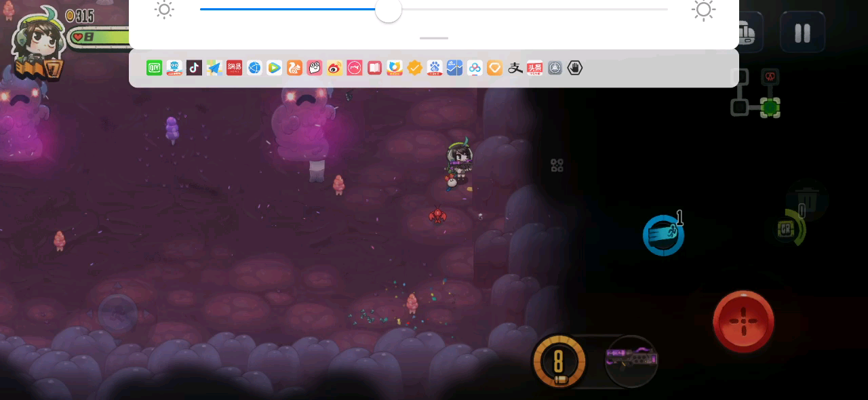Viewport: 868px width, 400px height.
Task: Tap the high-brightness sun icon
Action: click(x=703, y=9)
